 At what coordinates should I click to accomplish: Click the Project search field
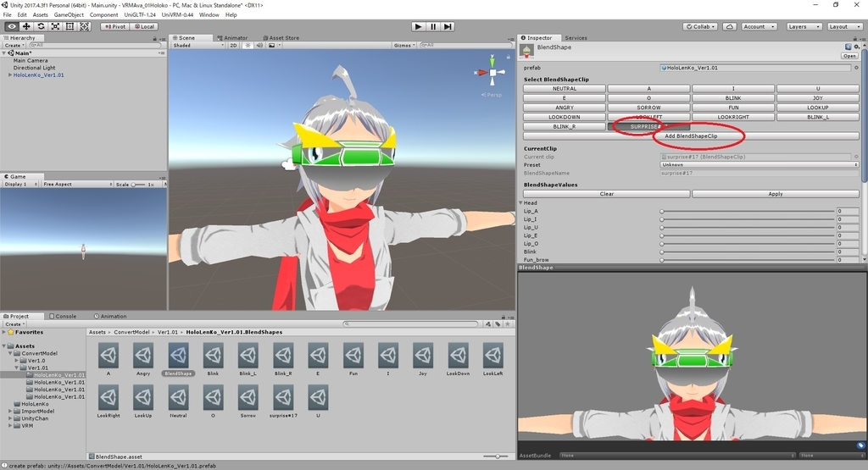(x=410, y=324)
